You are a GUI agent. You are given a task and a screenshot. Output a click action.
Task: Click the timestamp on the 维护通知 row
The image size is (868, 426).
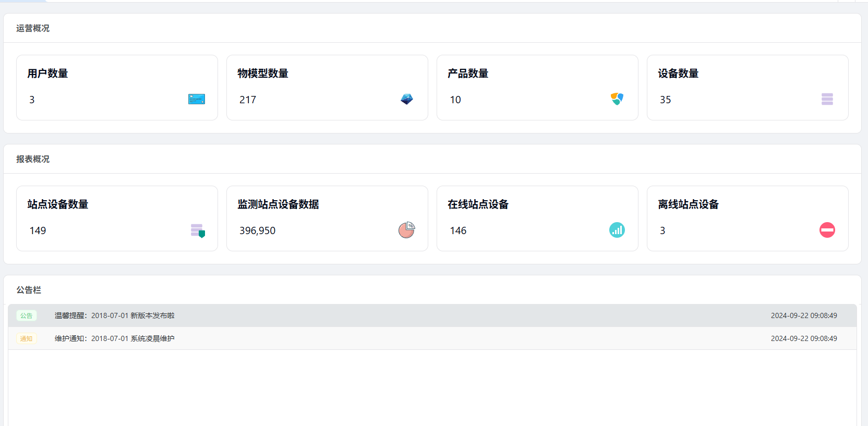click(804, 338)
